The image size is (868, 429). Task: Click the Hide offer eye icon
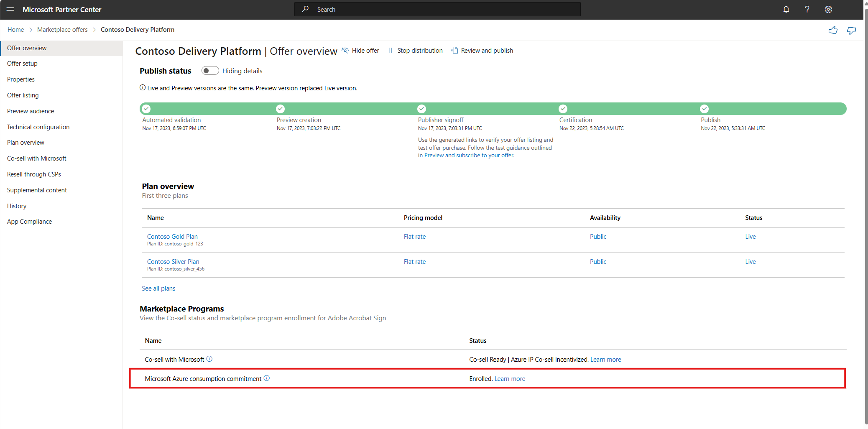[x=345, y=50]
